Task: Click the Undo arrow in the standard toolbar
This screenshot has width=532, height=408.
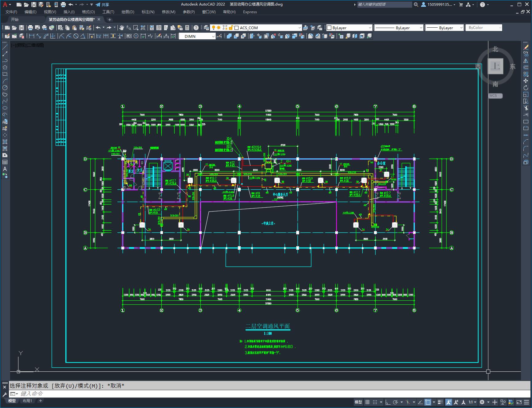Action: click(98, 28)
